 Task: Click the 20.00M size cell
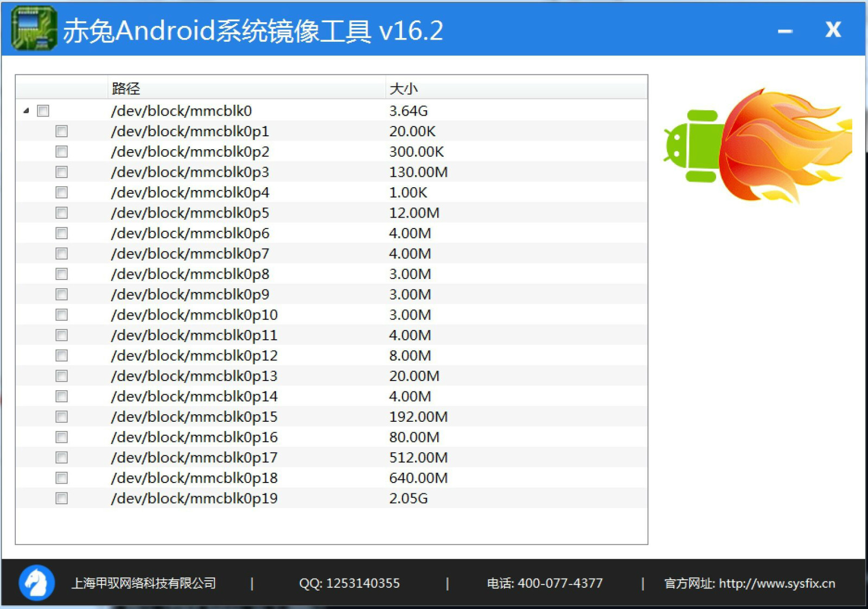pyautogui.click(x=414, y=376)
